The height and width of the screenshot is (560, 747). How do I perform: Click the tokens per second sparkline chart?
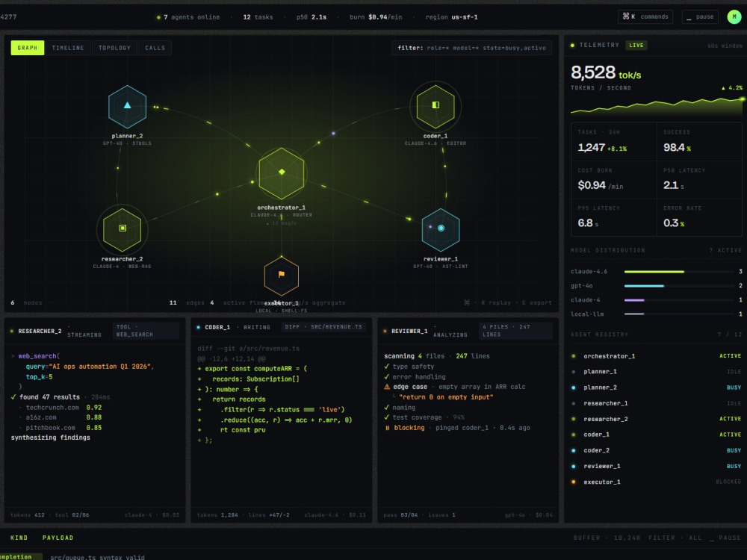point(657,107)
